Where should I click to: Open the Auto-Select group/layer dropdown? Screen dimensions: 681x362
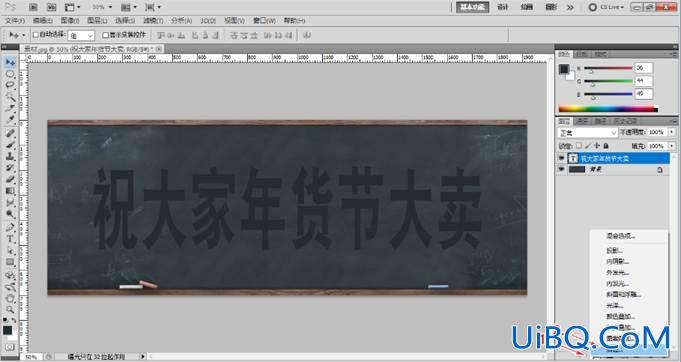pos(82,36)
